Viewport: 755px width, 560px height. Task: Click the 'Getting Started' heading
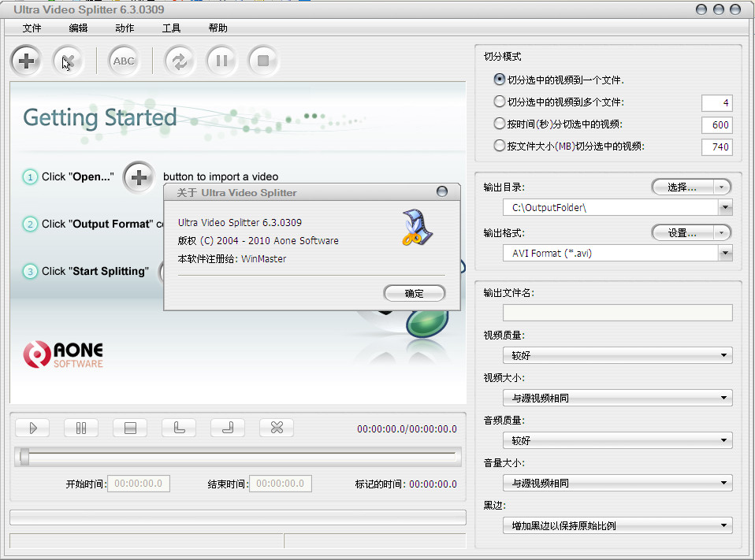point(100,118)
